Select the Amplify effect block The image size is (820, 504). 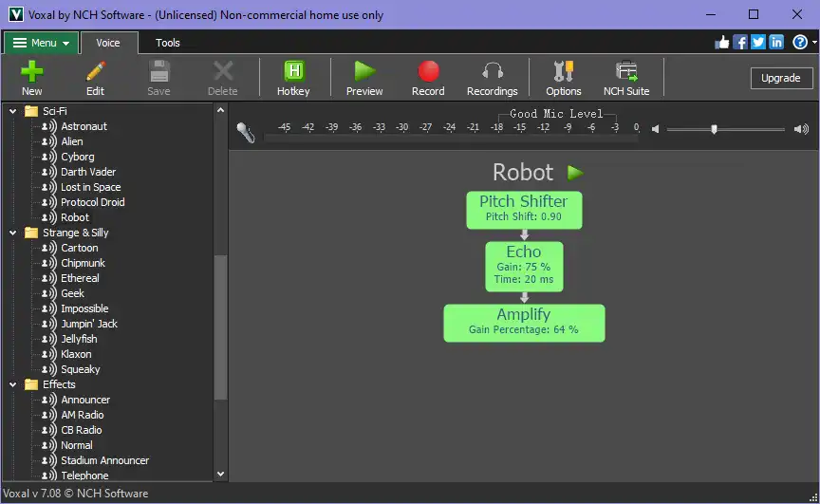coord(524,323)
